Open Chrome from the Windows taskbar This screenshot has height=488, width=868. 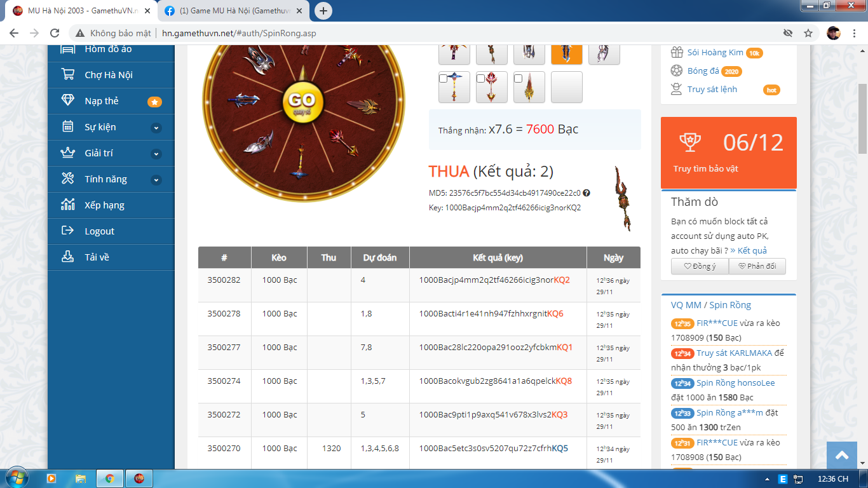[x=110, y=478]
